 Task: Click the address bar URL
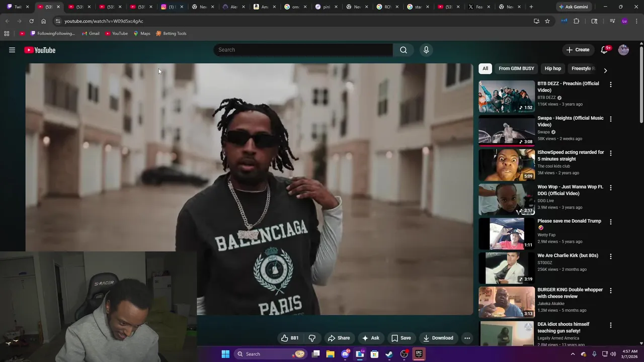pos(104,21)
